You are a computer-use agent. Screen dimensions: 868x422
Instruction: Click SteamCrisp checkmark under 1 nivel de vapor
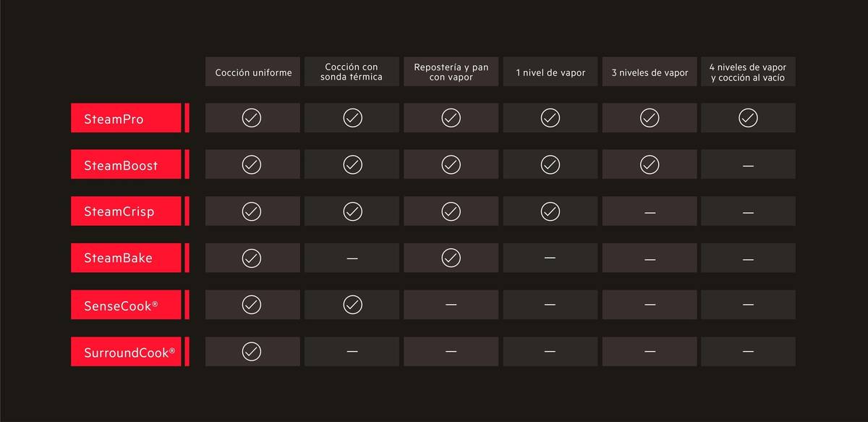(x=550, y=211)
